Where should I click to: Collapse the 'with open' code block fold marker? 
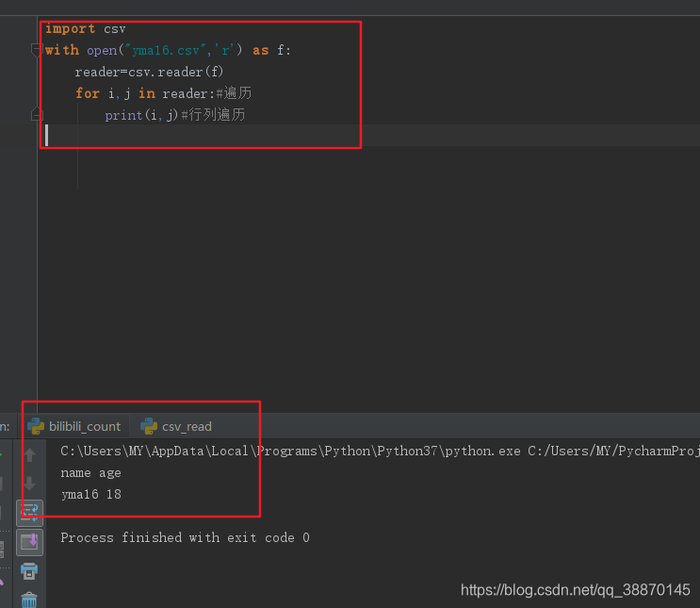pyautogui.click(x=37, y=50)
